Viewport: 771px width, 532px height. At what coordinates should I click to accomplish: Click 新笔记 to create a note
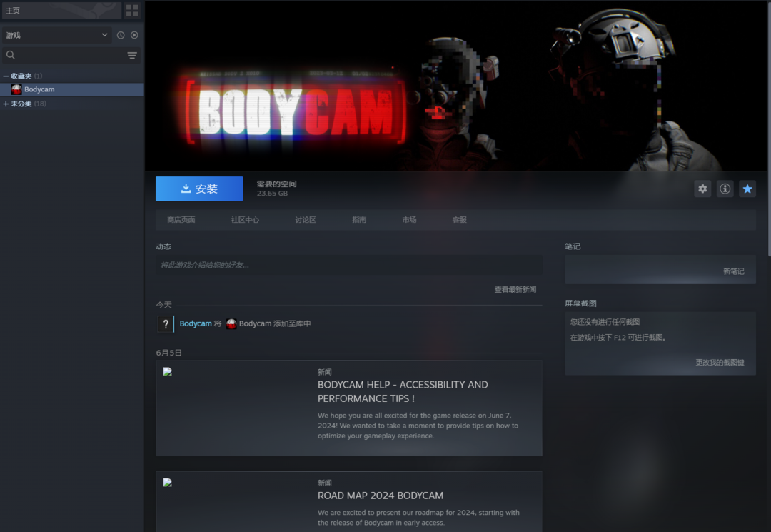click(733, 272)
